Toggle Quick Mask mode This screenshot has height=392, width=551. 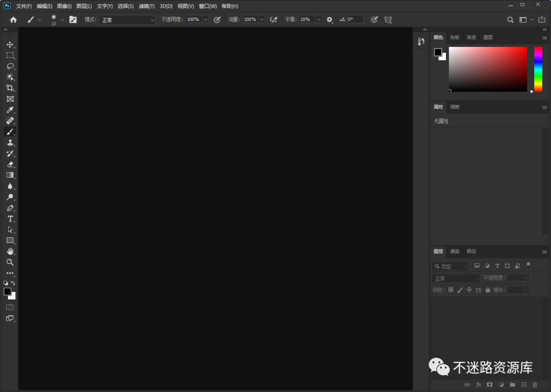click(10, 307)
